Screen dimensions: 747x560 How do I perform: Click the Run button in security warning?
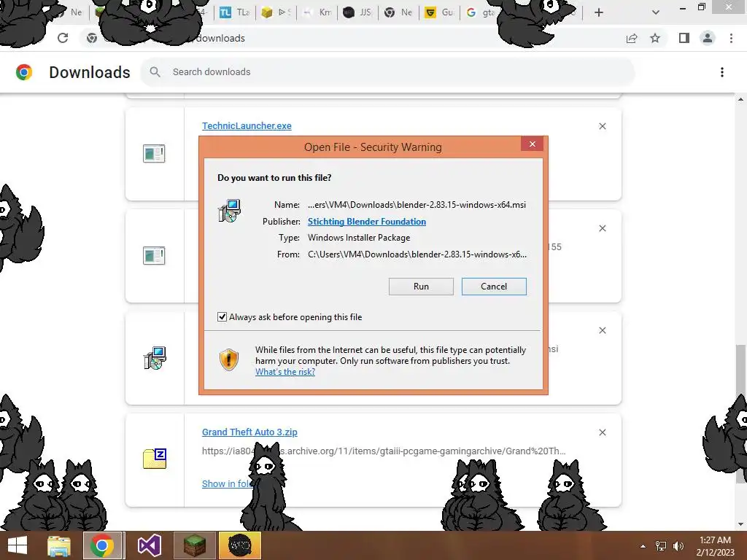[x=421, y=286]
